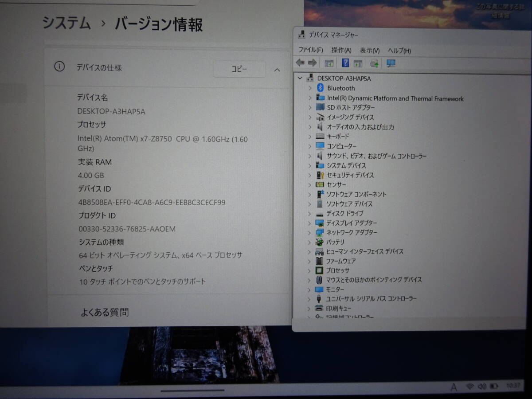This screenshot has height=399, width=532.
Task: Click the プロセッサ chip icon in tree
Action: (320, 270)
